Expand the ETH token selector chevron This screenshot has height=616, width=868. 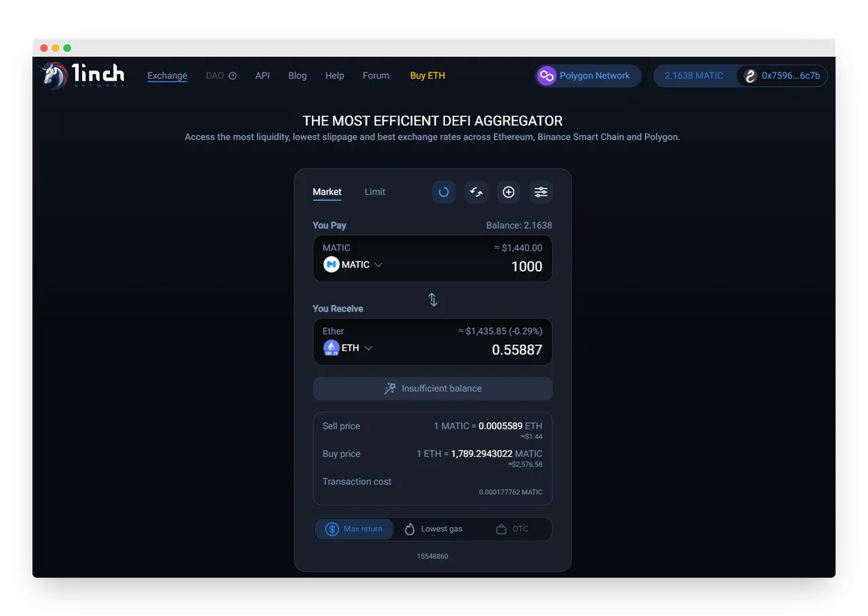pyautogui.click(x=368, y=348)
